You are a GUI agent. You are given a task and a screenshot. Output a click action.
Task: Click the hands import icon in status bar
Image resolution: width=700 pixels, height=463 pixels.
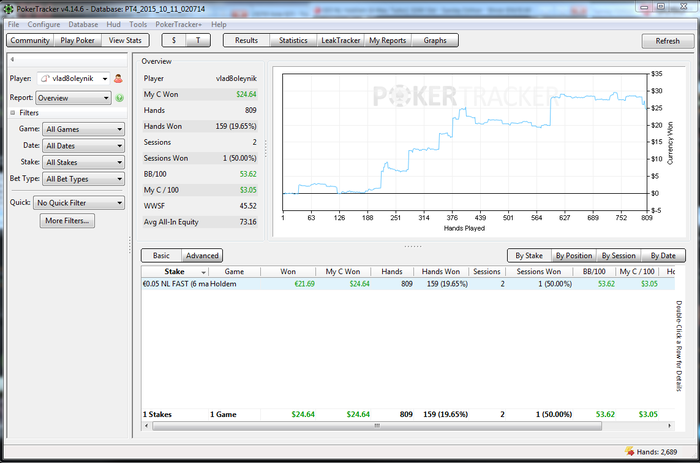pos(629,451)
